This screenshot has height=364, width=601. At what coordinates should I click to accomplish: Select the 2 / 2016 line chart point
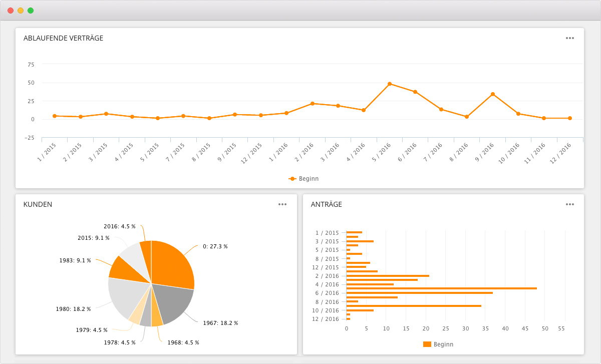[313, 104]
